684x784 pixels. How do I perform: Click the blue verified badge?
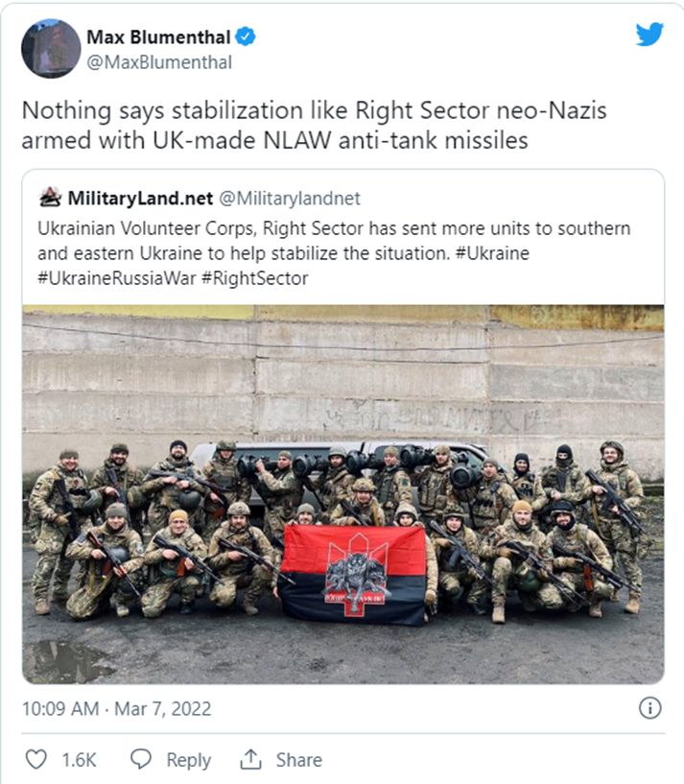(247, 37)
